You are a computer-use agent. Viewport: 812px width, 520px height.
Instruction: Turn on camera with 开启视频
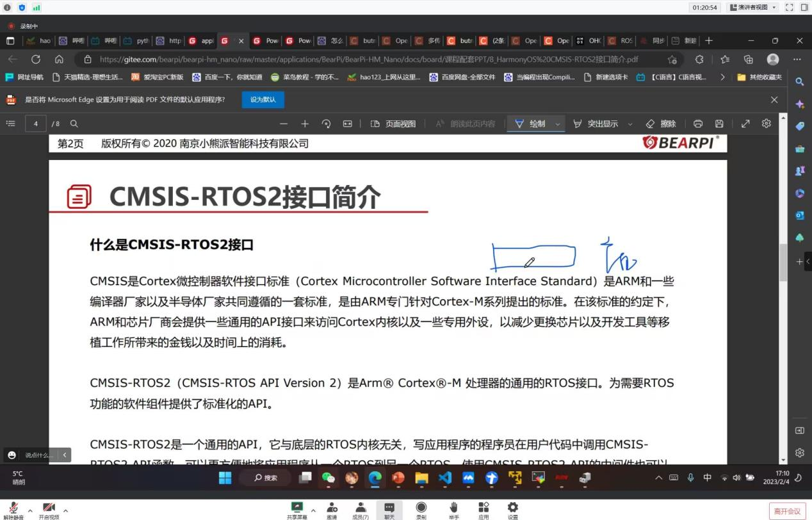coord(48,508)
